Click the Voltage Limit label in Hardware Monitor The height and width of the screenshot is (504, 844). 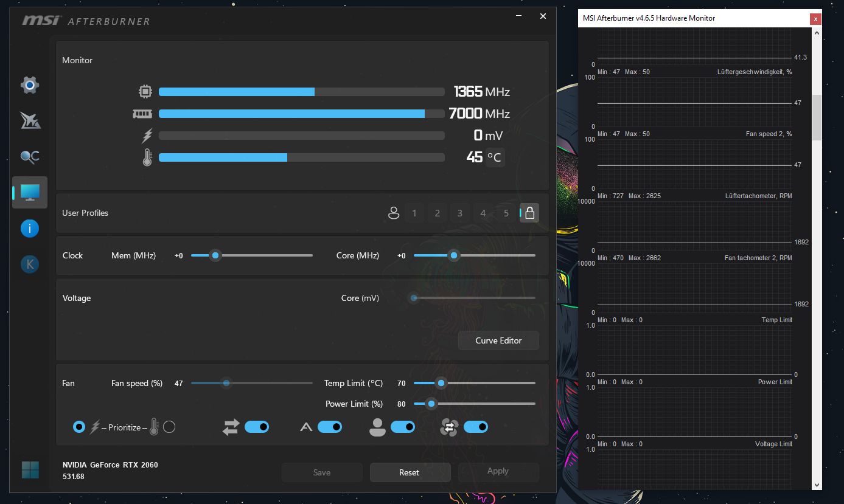(x=773, y=444)
